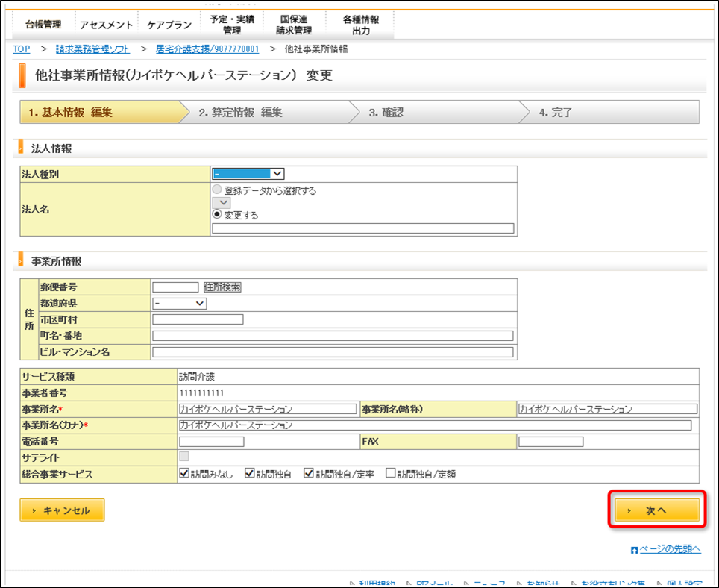Click the 次へ button
Image resolution: width=719 pixels, height=588 pixels.
[657, 510]
